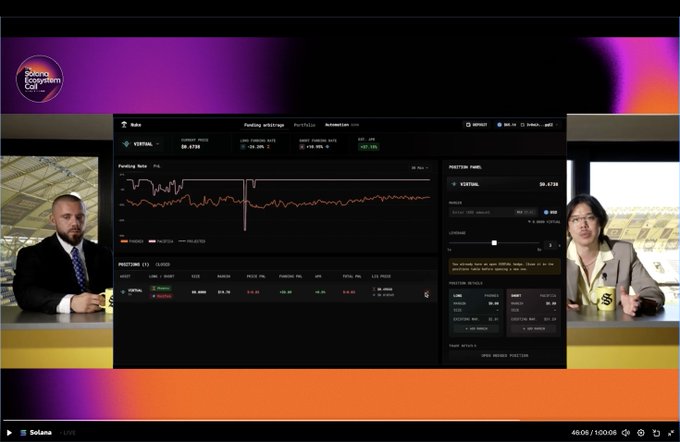This screenshot has width=680, height=442.
Task: Toggle the PROJECTED series in chart legend
Action: pos(192,241)
